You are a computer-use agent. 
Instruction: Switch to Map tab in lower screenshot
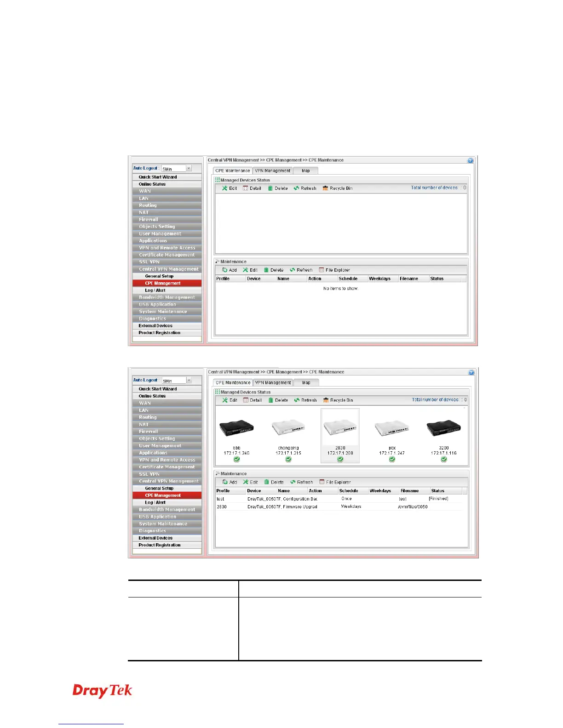(306, 382)
